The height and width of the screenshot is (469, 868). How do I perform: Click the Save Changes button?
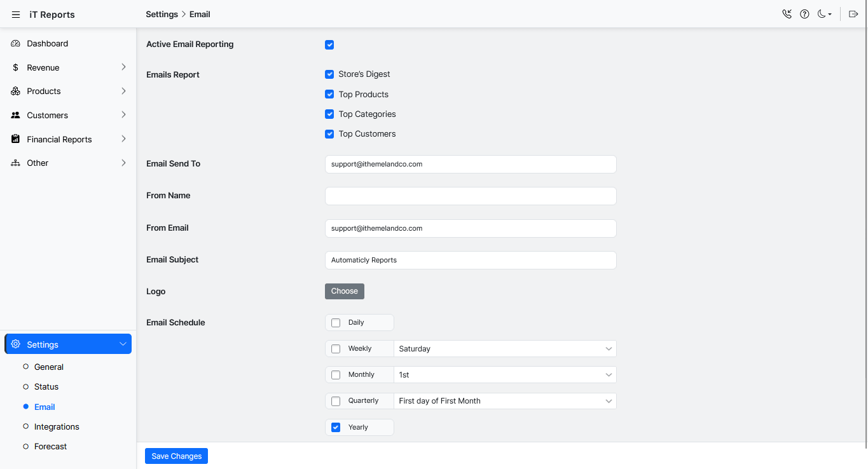(x=176, y=456)
